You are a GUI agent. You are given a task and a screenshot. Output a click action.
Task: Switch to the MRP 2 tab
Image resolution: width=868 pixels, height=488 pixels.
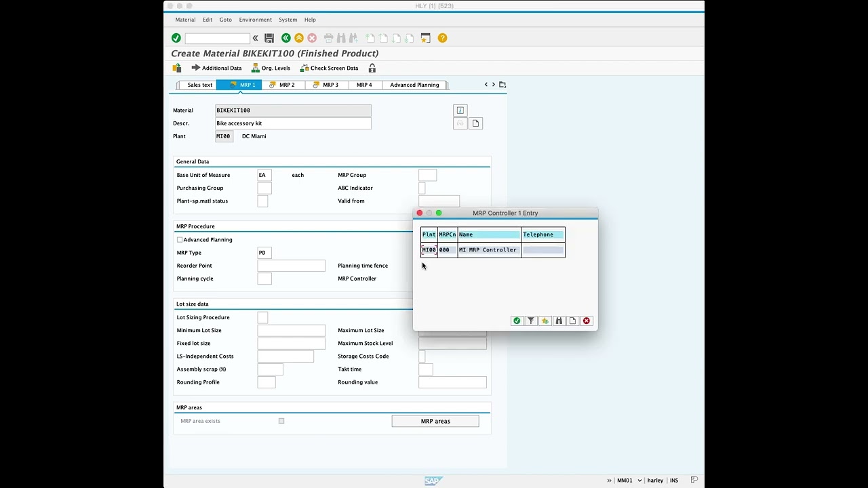tap(283, 85)
